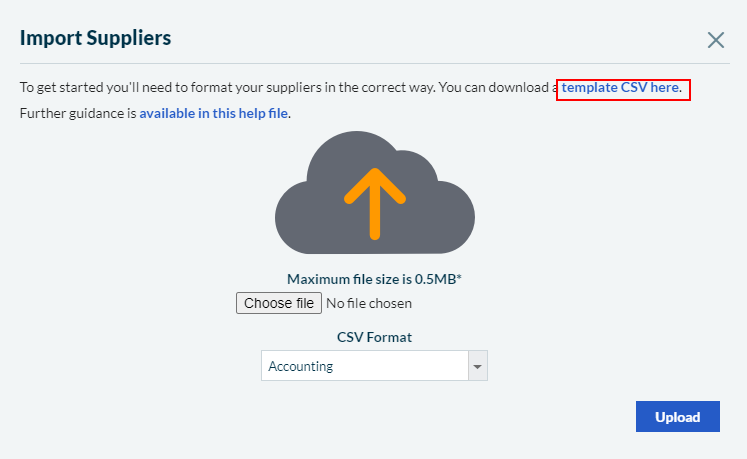Screen dimensions: 747x459
Task: Click the orange upward arrow
Action: [375, 202]
